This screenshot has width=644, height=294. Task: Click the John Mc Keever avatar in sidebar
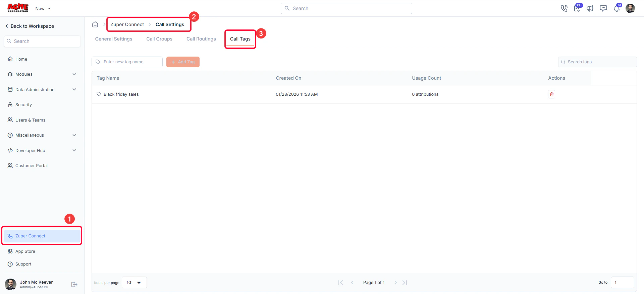10,284
